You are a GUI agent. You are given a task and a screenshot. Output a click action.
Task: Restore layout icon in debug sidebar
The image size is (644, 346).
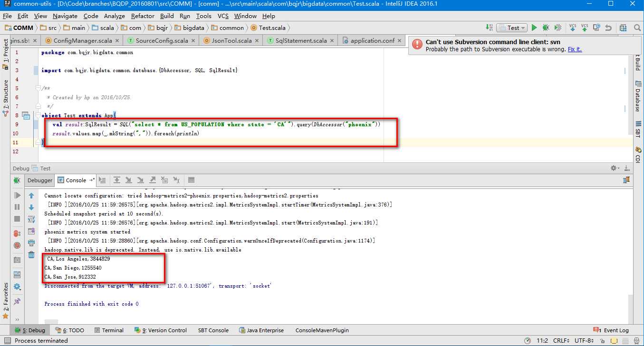click(17, 275)
